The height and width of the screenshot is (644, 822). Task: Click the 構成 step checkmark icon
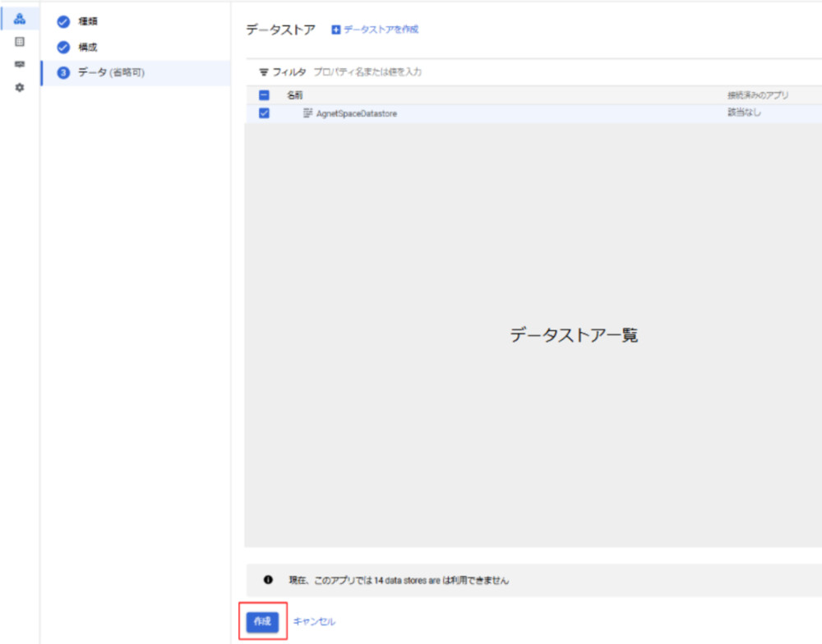(x=63, y=48)
